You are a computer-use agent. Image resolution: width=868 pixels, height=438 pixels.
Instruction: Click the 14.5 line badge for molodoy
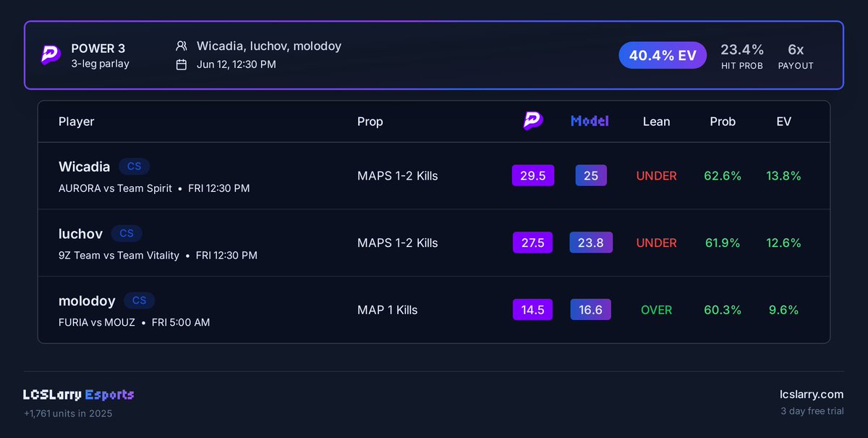point(533,310)
